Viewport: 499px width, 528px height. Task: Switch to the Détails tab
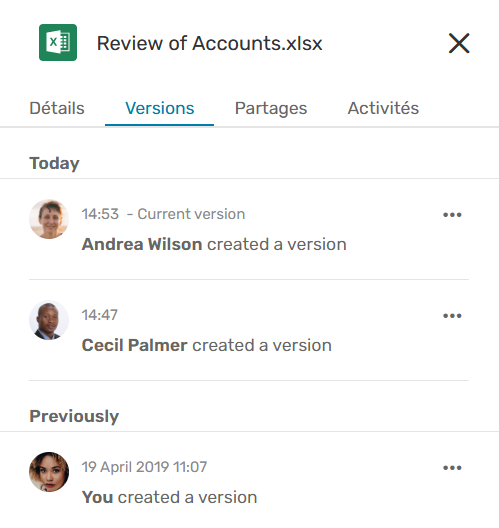pyautogui.click(x=57, y=108)
